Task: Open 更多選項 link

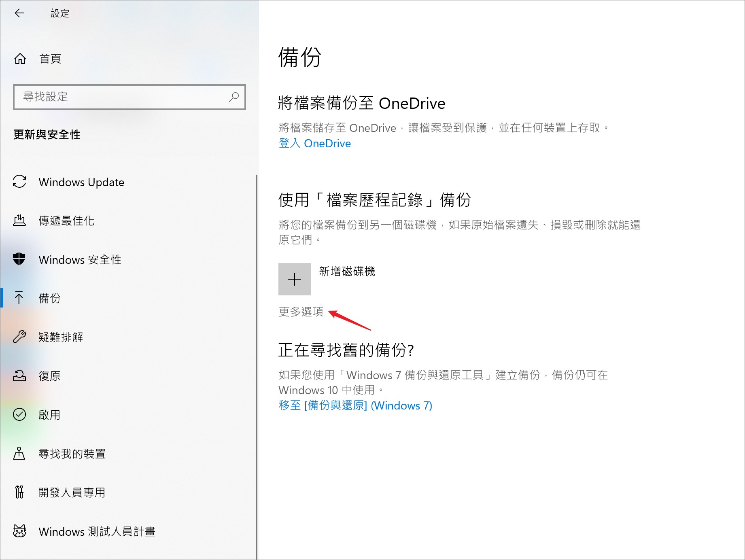Action: 301,312
